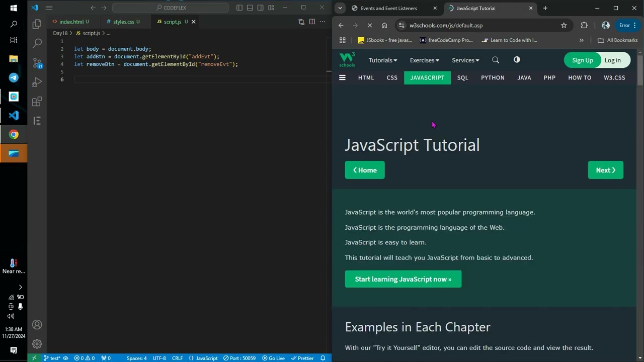Expand the W3Schools Exercises dropdown
This screenshot has height=362, width=644.
point(424,60)
